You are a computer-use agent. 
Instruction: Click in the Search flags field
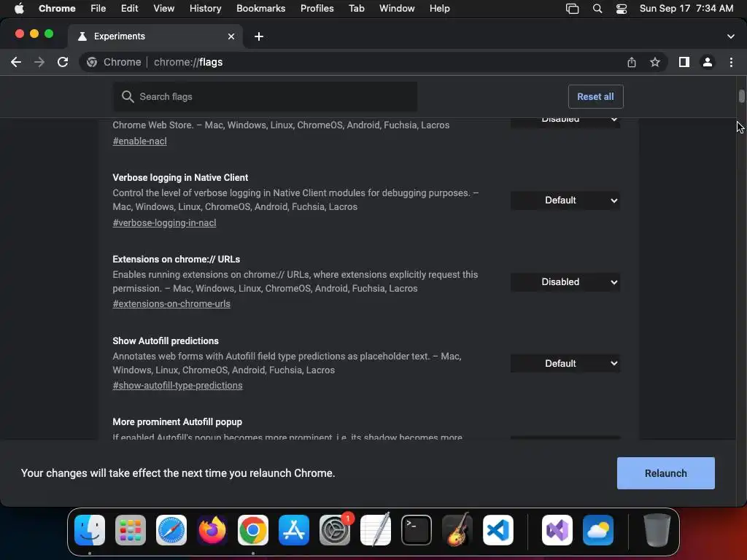coord(265,97)
